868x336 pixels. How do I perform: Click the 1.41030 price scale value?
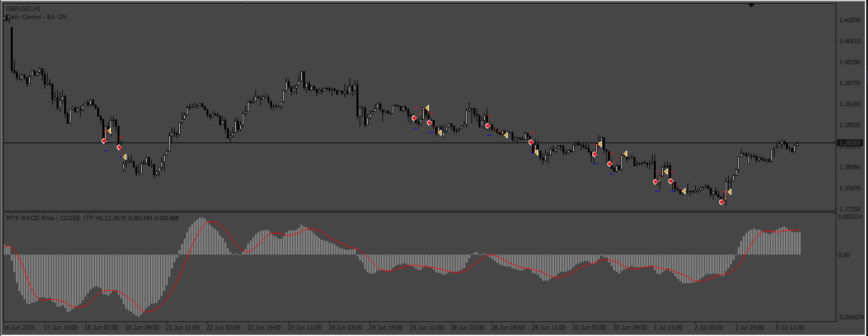coord(850,20)
